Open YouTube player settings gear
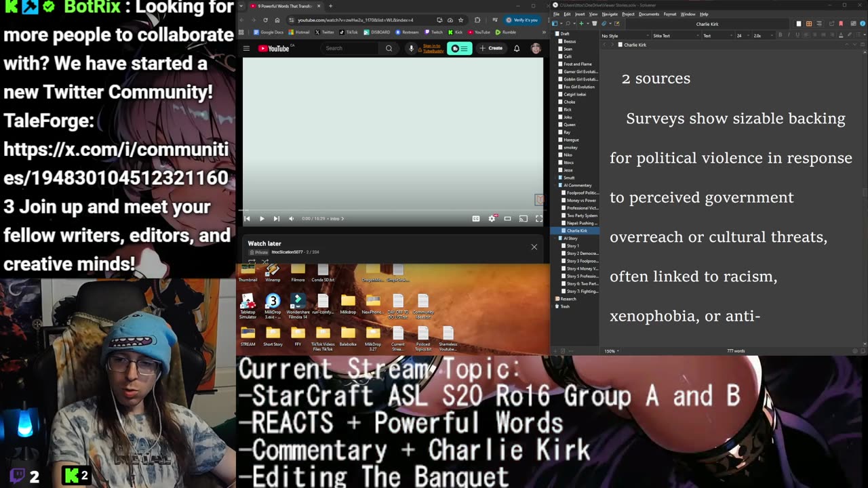The width and height of the screenshot is (868, 488). [x=492, y=218]
